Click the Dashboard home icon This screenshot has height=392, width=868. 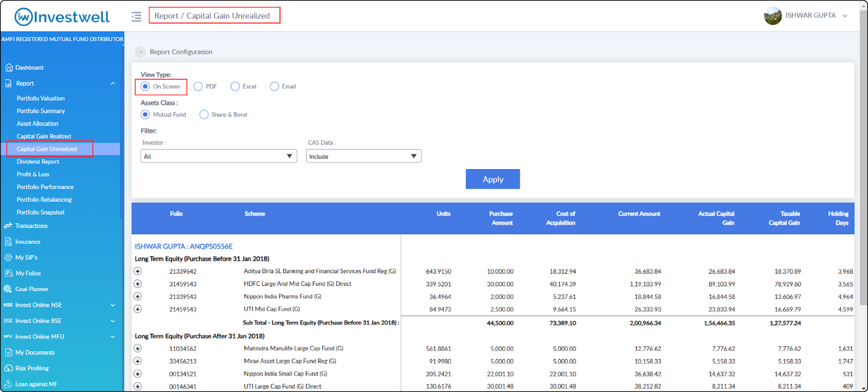pyautogui.click(x=9, y=68)
